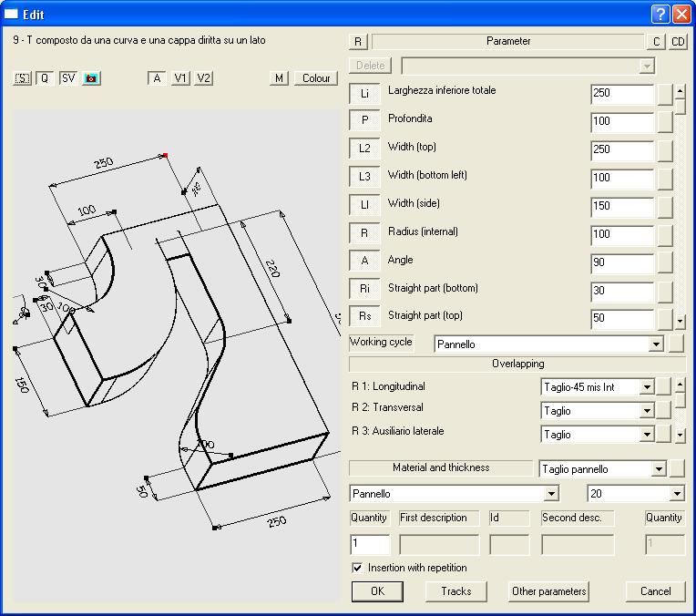Click the C button next to Parameter
The width and height of the screenshot is (696, 616).
(x=656, y=41)
